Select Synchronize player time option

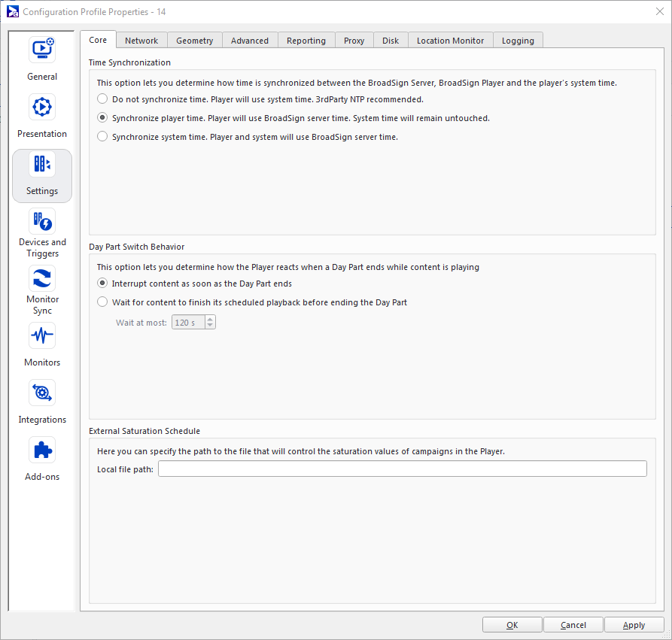pos(102,118)
